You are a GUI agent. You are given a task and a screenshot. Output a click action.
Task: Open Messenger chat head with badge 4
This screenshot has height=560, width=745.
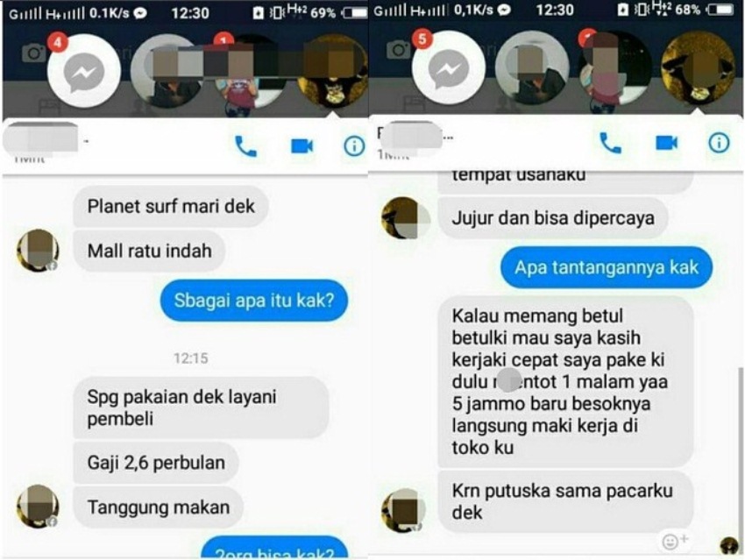point(84,71)
